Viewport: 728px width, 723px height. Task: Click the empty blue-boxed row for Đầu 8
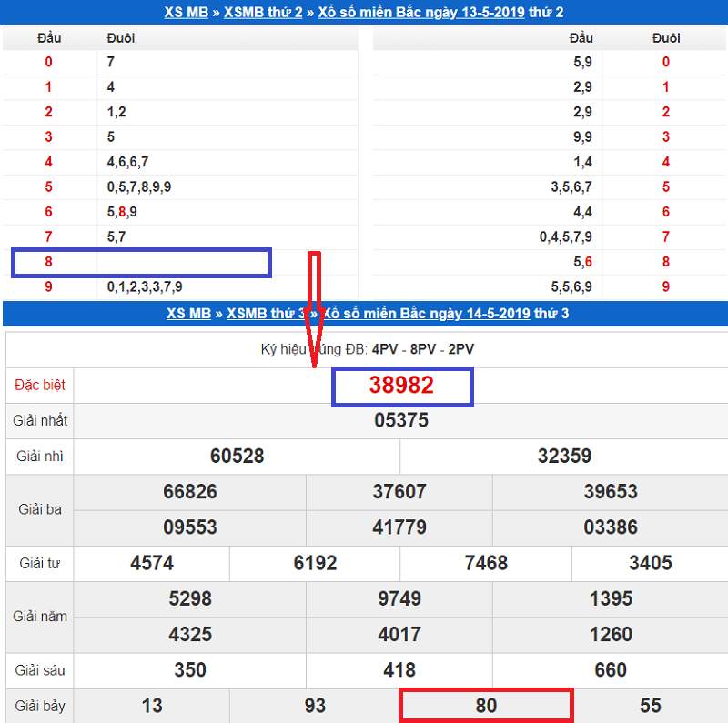[141, 263]
